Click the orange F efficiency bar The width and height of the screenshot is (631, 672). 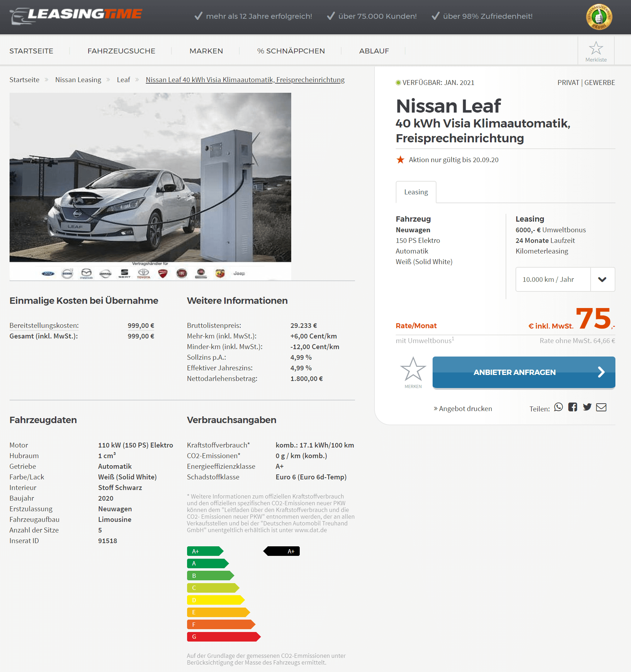[221, 625]
